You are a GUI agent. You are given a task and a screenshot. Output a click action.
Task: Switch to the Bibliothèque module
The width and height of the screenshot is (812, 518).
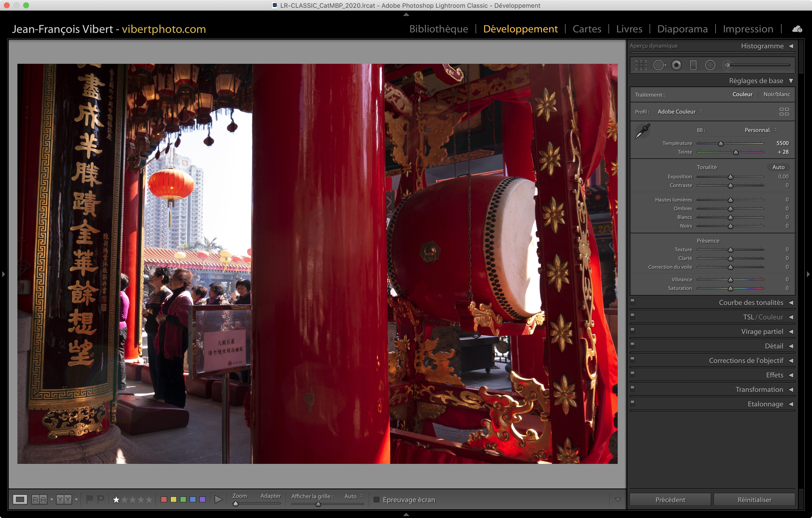[438, 29]
